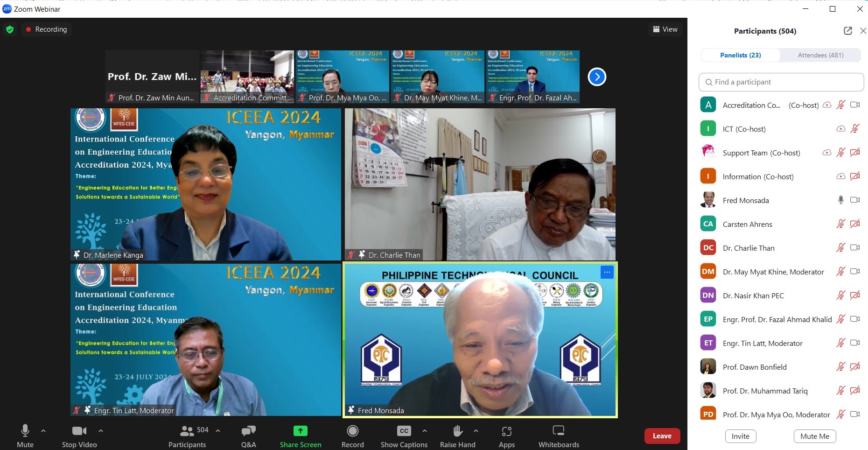Image resolution: width=868 pixels, height=450 pixels.
Task: Click the Find a participant search field
Action: 781,82
